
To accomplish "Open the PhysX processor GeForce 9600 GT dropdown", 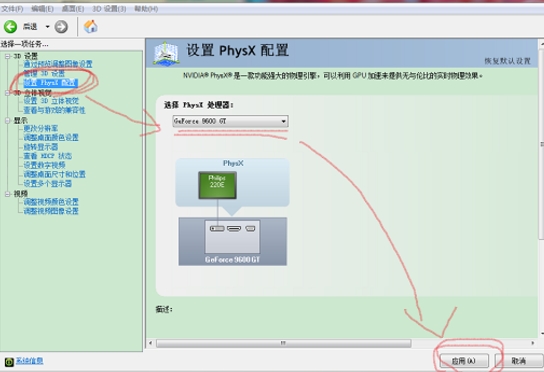I will [x=230, y=121].
